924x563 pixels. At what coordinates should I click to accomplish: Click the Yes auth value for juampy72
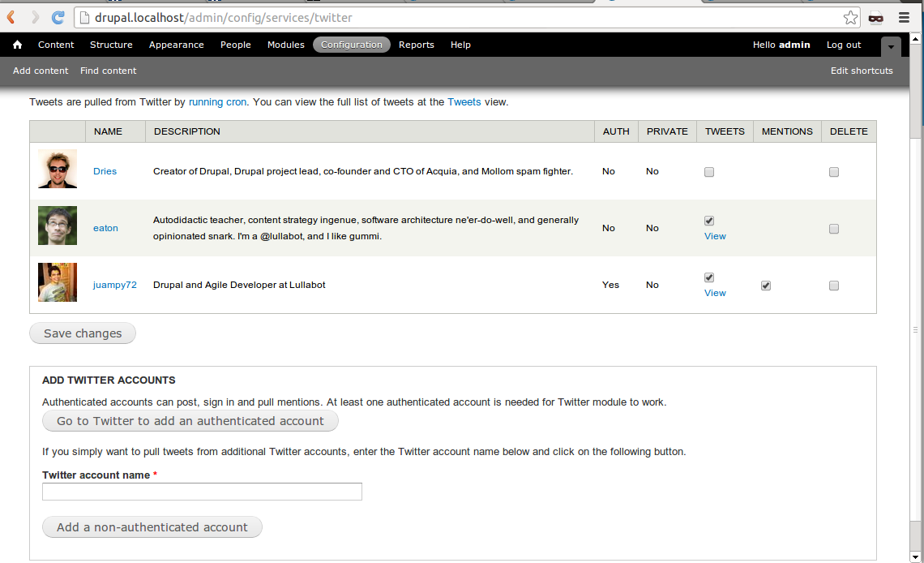[x=610, y=285]
